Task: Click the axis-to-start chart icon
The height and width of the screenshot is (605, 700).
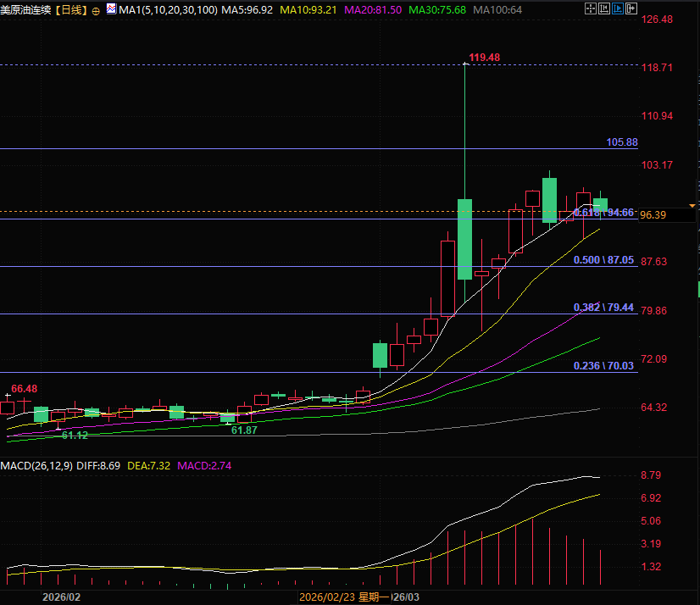Action: point(604,8)
